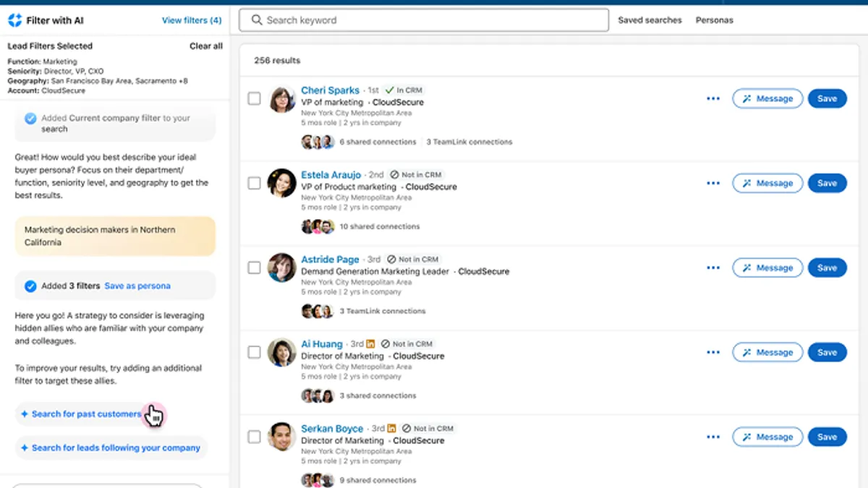The height and width of the screenshot is (488, 868).
Task: Click Not in CRM badge for Astride Page
Action: (412, 260)
